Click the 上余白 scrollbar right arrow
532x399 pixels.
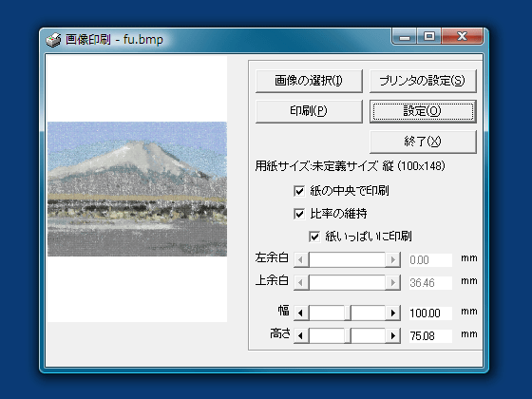(x=393, y=282)
